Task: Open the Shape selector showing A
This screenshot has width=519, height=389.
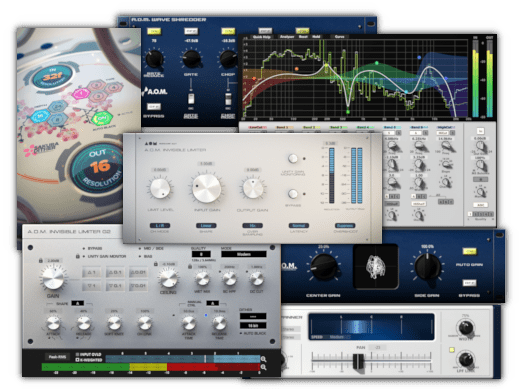Action: tap(78, 303)
